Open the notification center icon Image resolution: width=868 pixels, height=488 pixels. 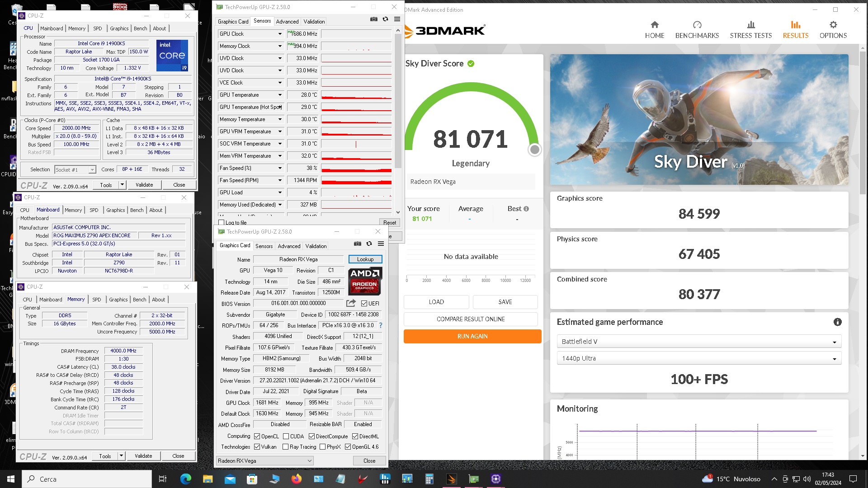853,479
